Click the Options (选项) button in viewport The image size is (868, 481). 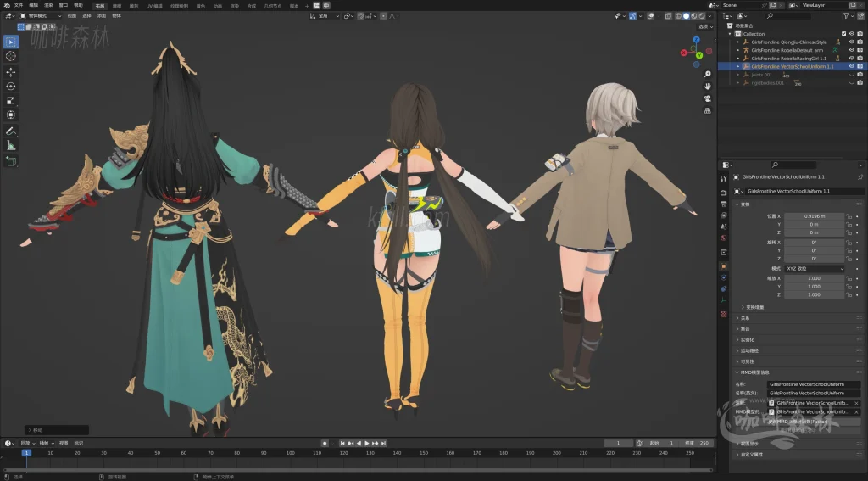tap(704, 26)
